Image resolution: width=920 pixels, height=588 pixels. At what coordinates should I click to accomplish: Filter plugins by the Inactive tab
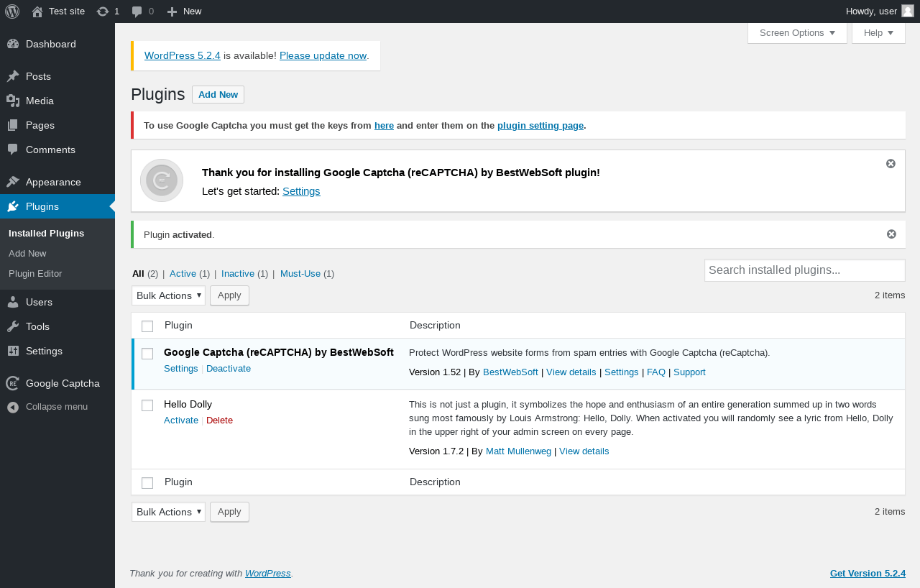pos(237,274)
